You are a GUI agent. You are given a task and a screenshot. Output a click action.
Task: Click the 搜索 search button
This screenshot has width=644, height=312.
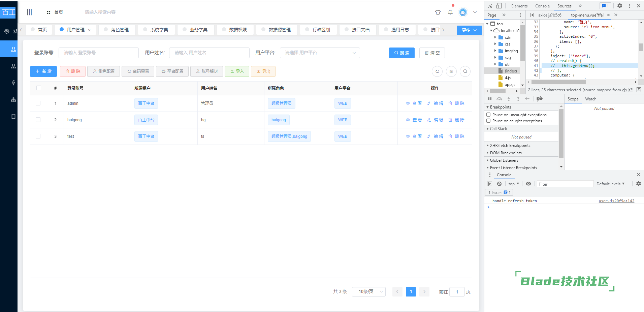click(x=402, y=53)
